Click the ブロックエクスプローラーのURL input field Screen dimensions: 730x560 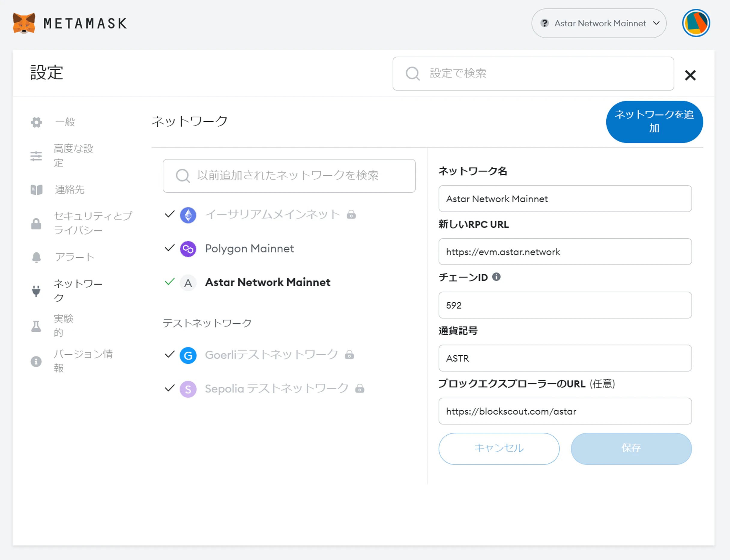[x=565, y=411]
